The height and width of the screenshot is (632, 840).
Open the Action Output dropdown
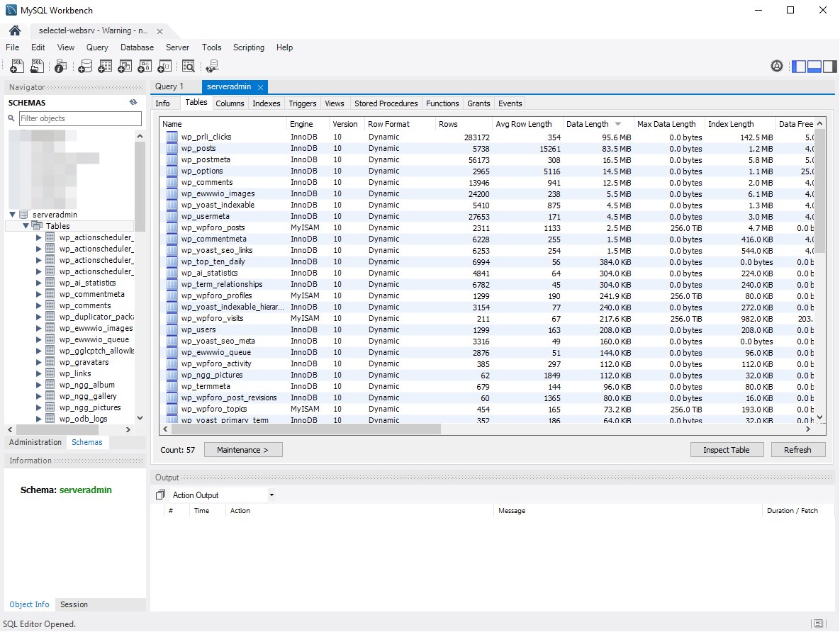(271, 495)
